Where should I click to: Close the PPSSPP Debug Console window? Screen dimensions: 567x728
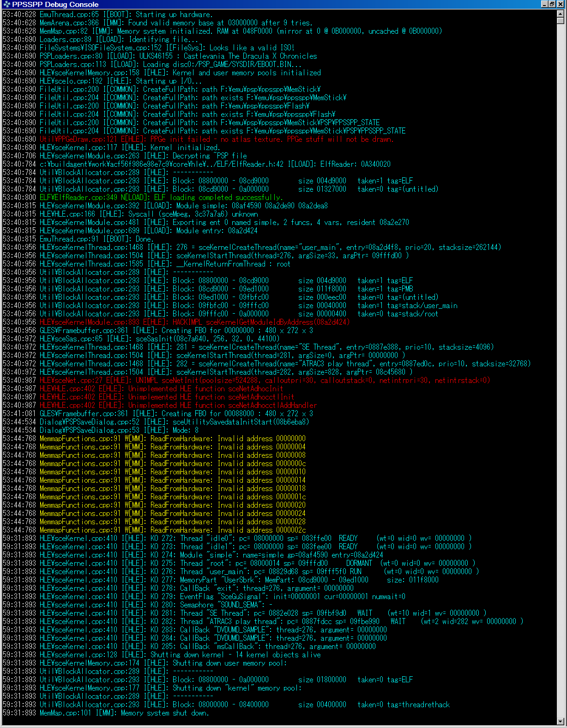click(560, 4)
